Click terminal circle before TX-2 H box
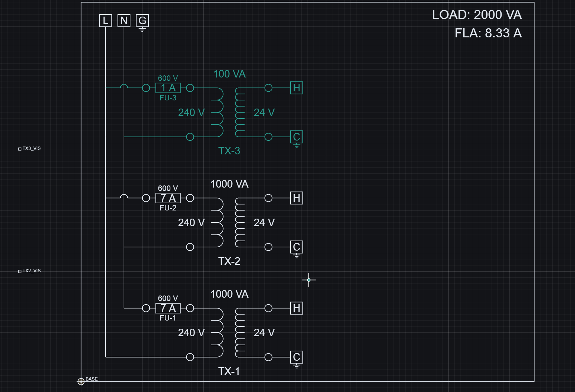This screenshot has width=575, height=392. [268, 198]
